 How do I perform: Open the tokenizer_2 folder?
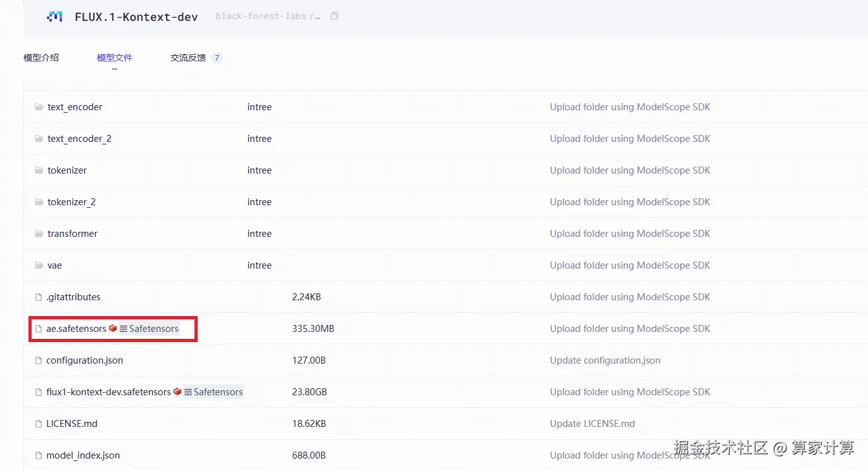pyautogui.click(x=72, y=202)
